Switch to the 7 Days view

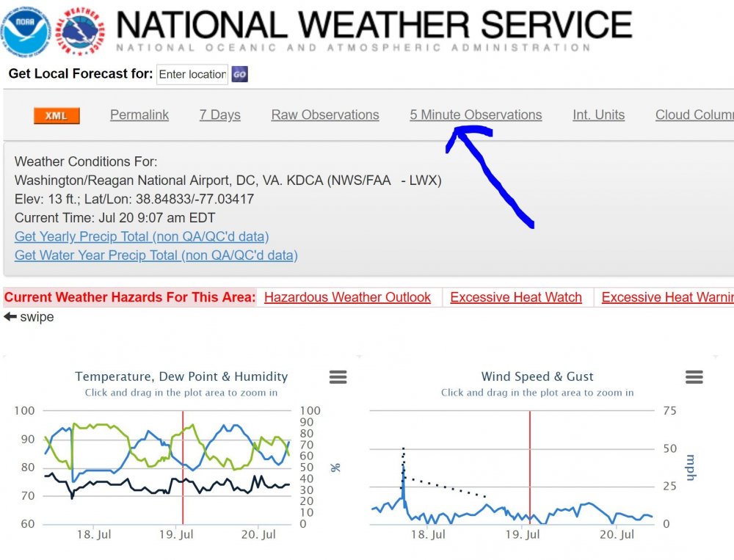[219, 115]
